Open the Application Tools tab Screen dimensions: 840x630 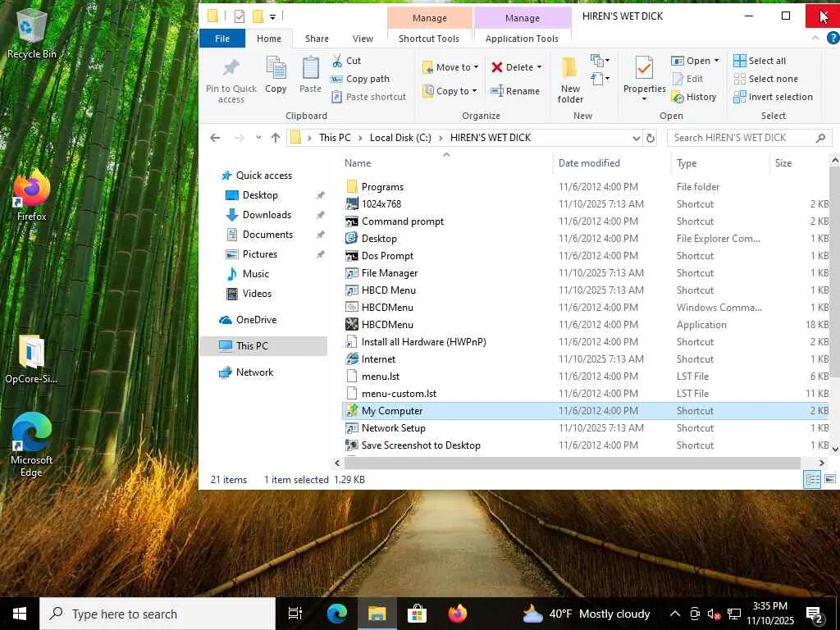(x=522, y=39)
